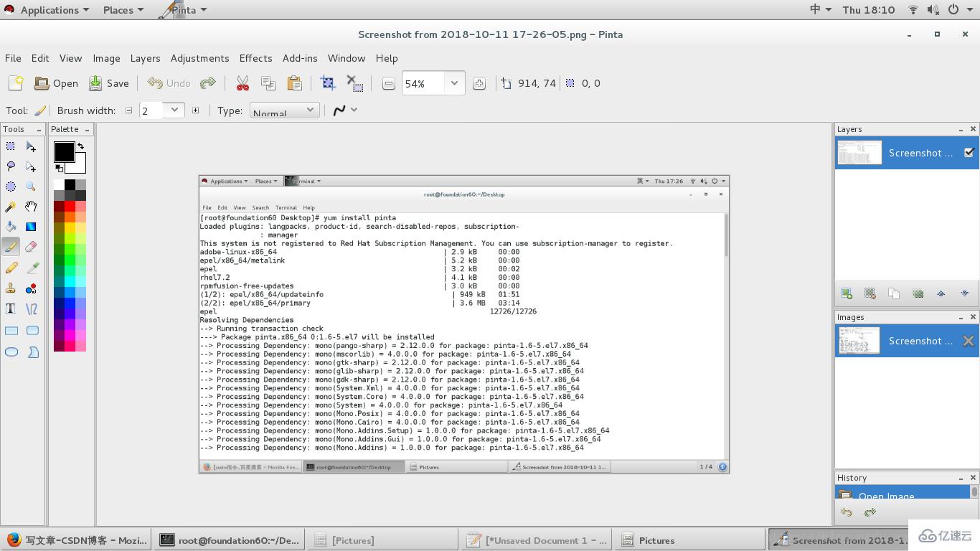
Task: Select the Pan hand tool
Action: tap(31, 207)
